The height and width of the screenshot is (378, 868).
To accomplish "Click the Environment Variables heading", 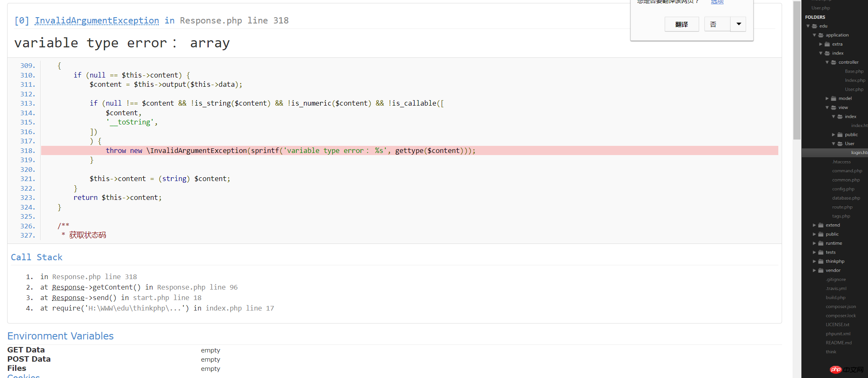I will click(60, 336).
